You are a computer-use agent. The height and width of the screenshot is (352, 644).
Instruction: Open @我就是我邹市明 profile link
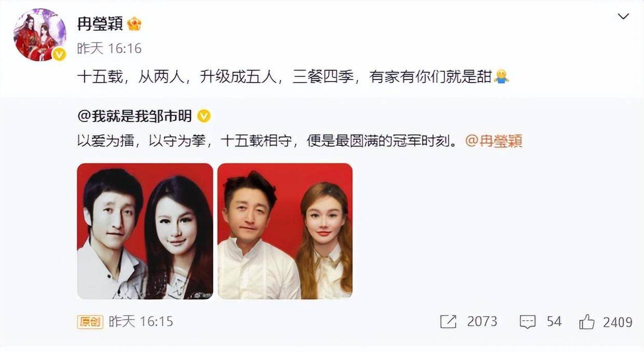coord(134,116)
